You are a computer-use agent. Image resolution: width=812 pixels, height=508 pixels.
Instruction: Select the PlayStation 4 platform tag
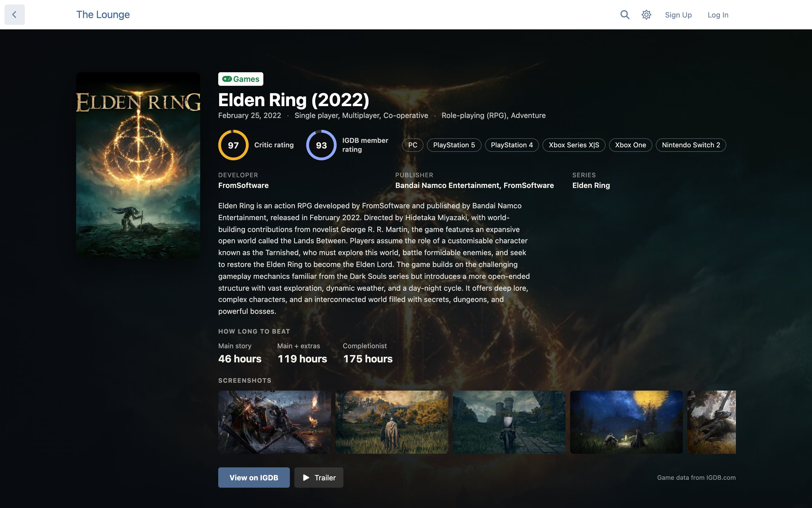pyautogui.click(x=512, y=145)
